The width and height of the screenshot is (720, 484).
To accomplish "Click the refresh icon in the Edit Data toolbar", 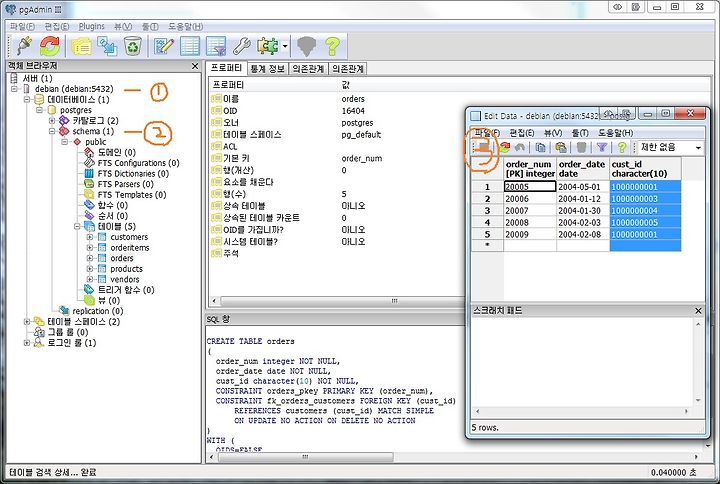I will point(505,147).
